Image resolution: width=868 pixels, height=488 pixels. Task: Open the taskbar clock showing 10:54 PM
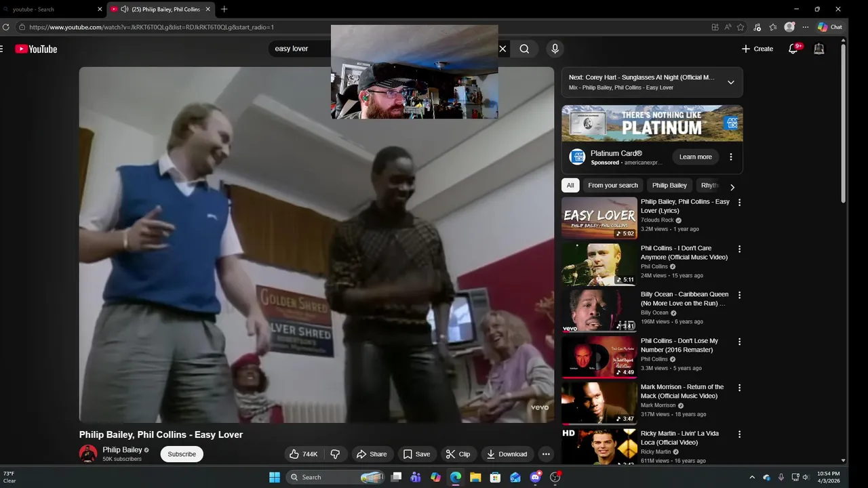click(828, 477)
